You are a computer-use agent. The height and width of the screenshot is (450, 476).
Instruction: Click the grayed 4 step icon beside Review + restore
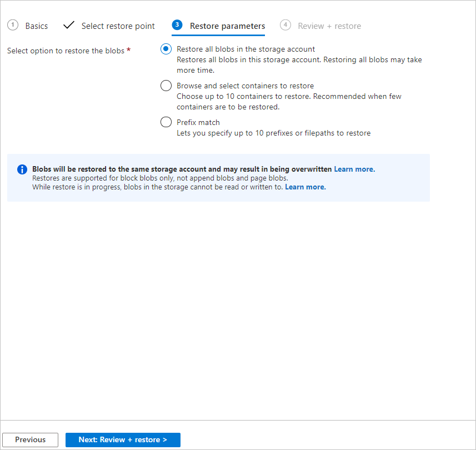tap(285, 25)
